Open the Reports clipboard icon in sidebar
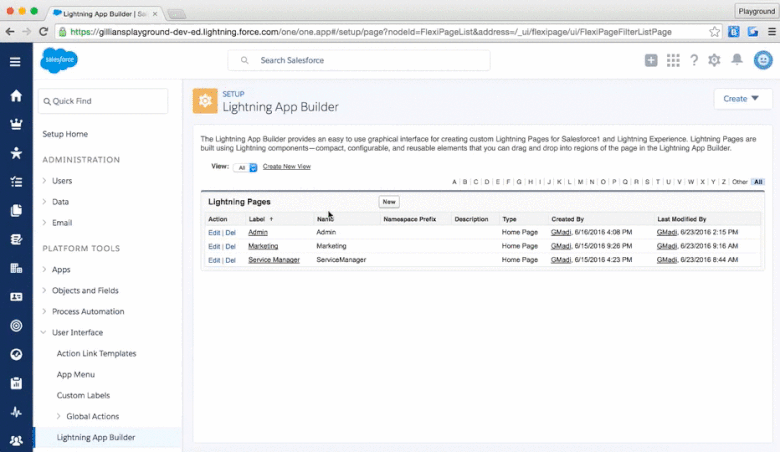The height and width of the screenshot is (452, 780). click(x=16, y=383)
